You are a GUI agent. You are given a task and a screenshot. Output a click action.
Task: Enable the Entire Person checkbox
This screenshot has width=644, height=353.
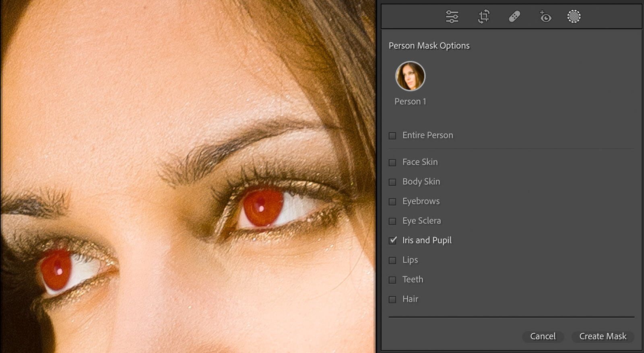(x=392, y=136)
